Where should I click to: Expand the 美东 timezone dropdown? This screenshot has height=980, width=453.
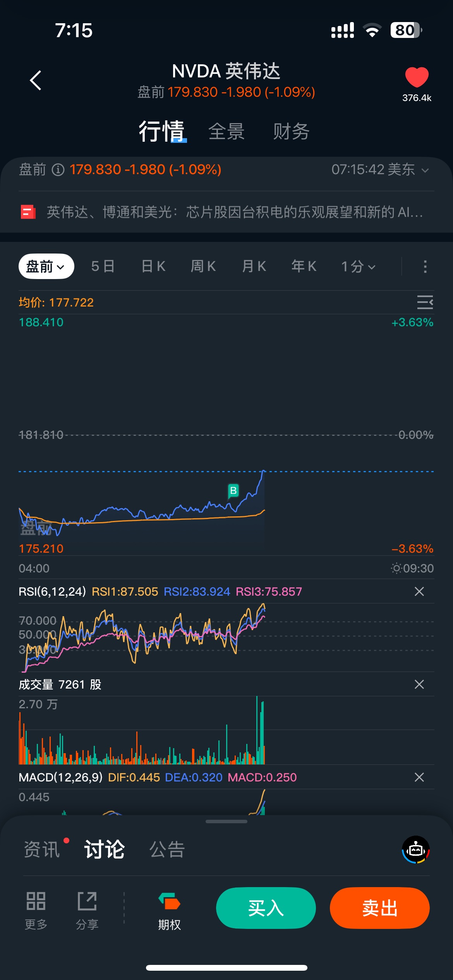[425, 170]
